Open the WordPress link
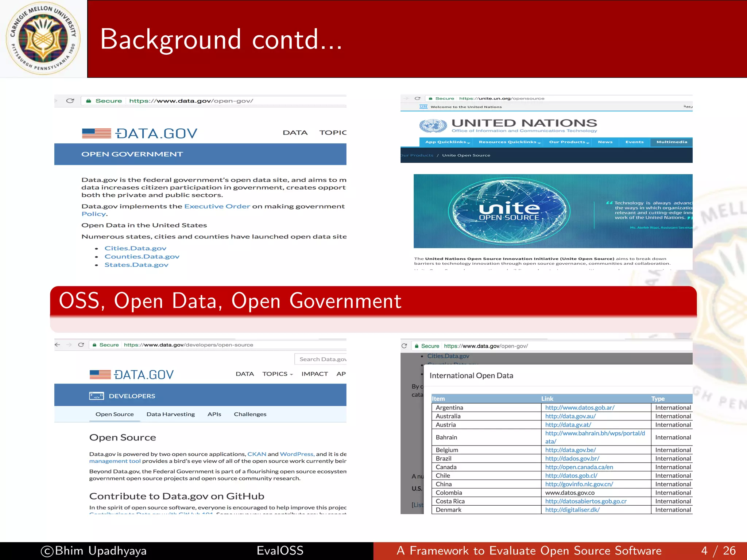 [x=297, y=454]
